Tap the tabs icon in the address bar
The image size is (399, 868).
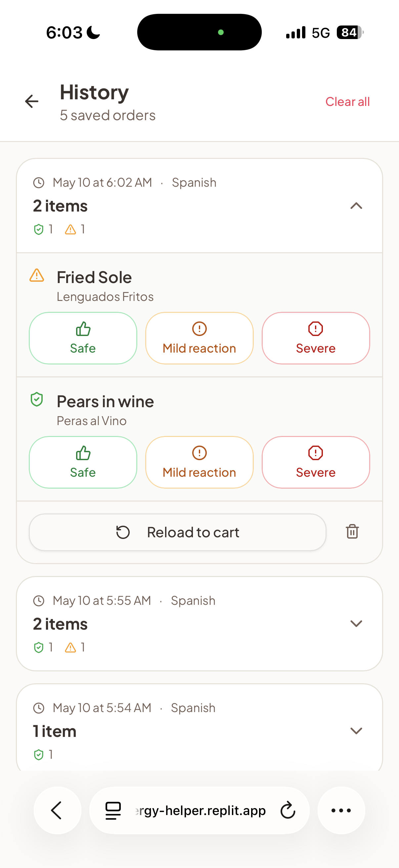[113, 810]
